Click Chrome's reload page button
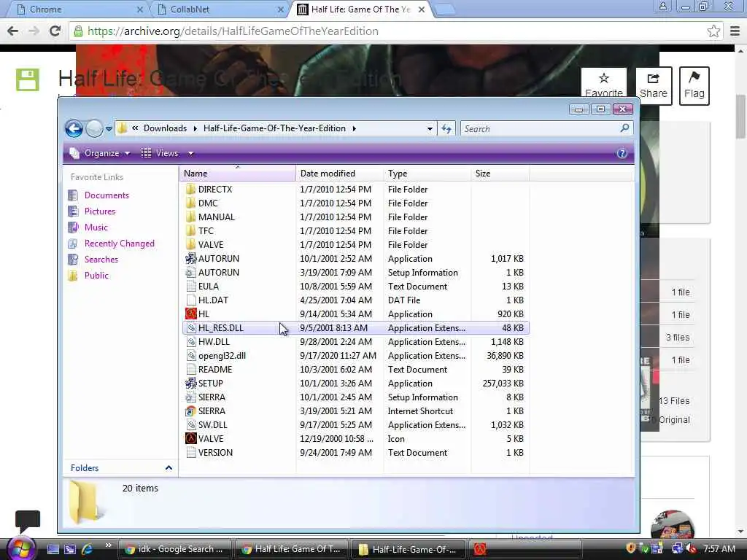The image size is (747, 560). click(x=55, y=31)
